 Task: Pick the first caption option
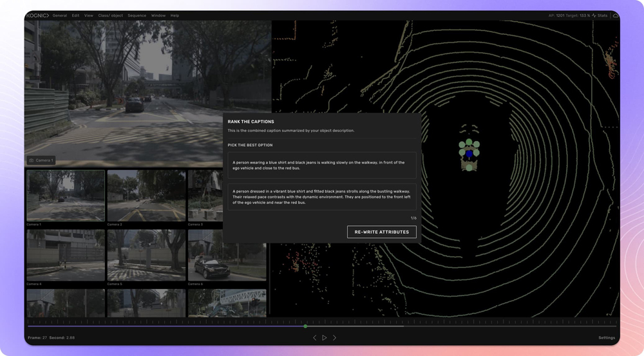point(321,165)
